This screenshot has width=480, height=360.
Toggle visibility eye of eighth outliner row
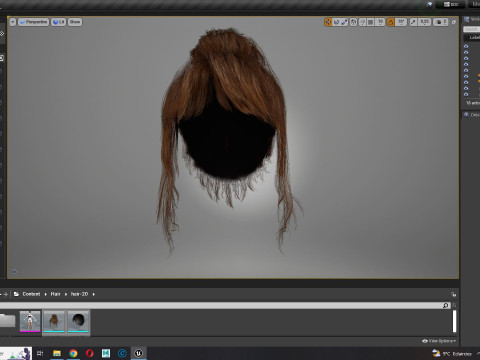[x=466, y=88]
